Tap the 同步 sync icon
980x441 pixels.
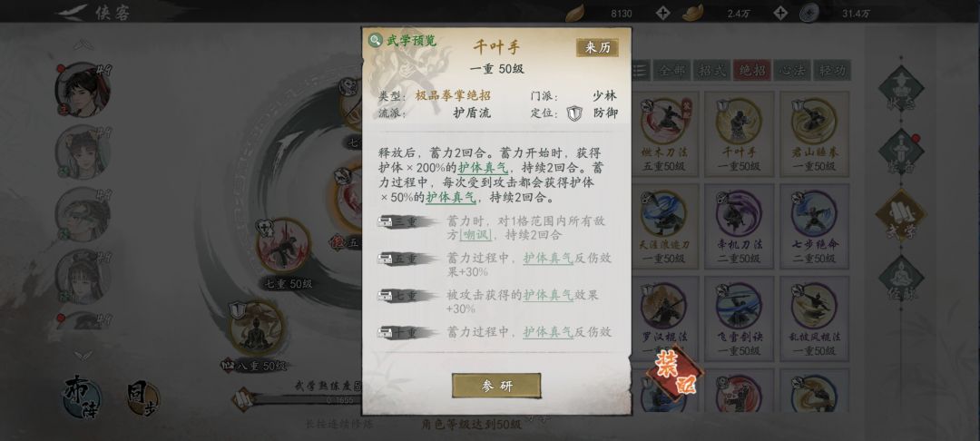point(143,398)
